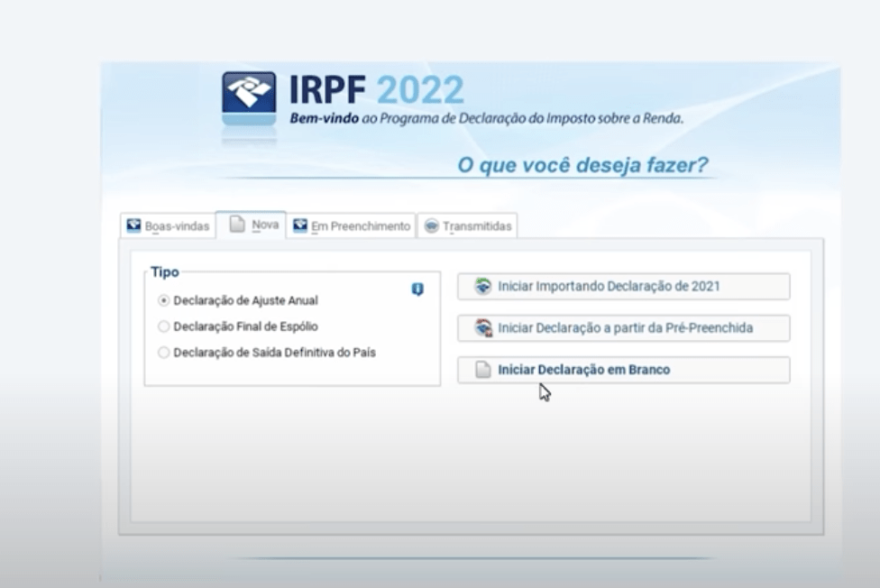Click blank page icon on Declaração em Branco
The width and height of the screenshot is (880, 588).
[x=483, y=370]
